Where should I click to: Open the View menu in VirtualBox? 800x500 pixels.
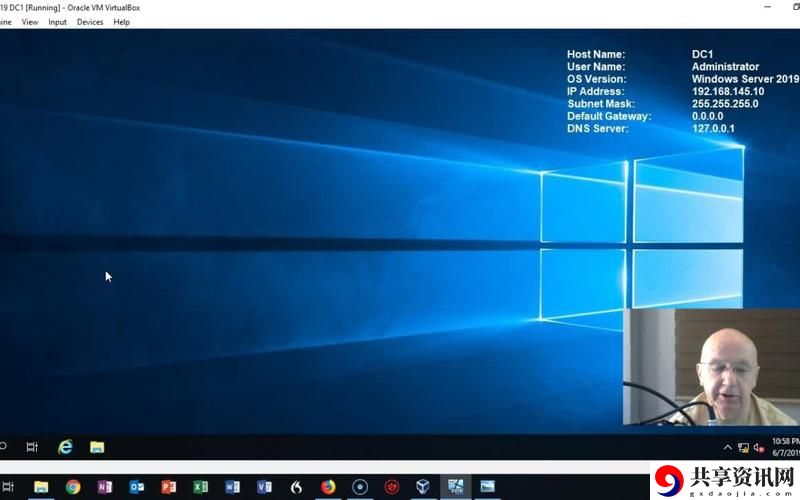30,22
